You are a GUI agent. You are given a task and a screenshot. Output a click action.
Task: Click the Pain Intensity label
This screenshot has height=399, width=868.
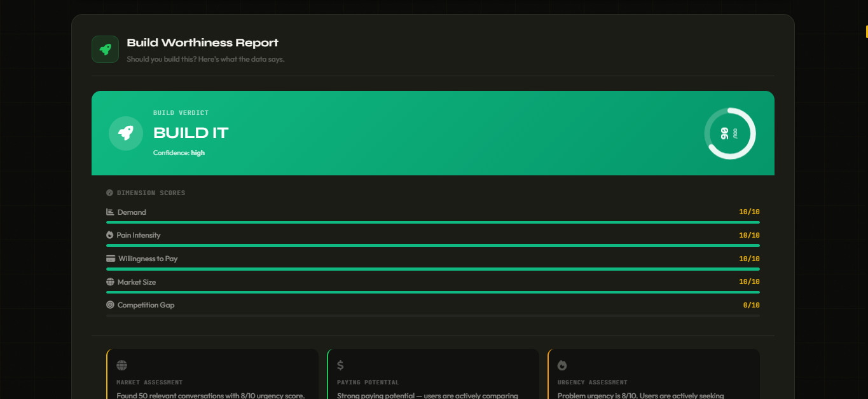click(139, 235)
